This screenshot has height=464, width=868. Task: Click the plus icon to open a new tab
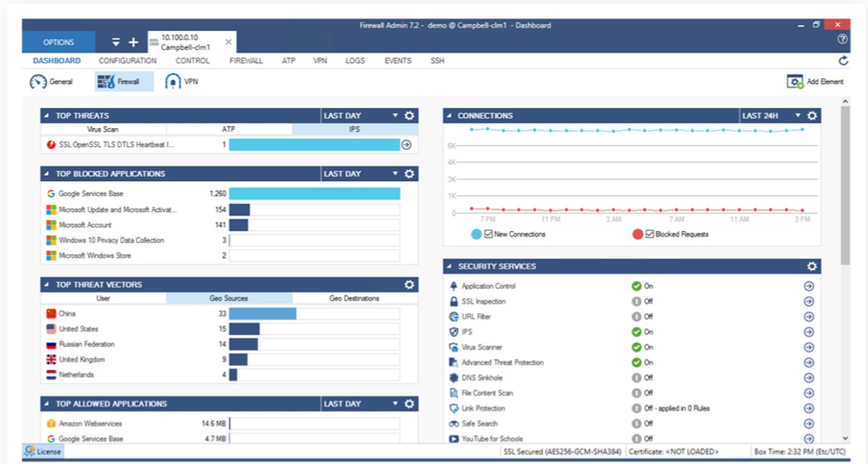pos(133,41)
